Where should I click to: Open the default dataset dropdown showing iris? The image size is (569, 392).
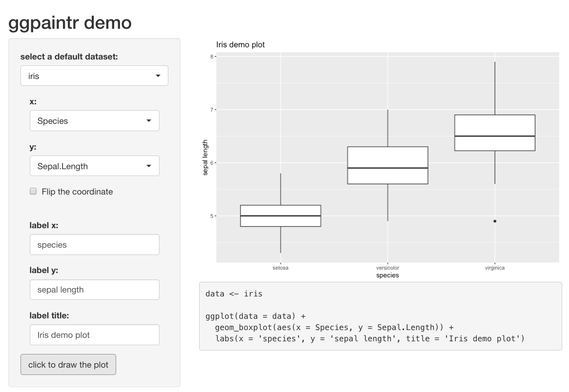click(x=94, y=76)
